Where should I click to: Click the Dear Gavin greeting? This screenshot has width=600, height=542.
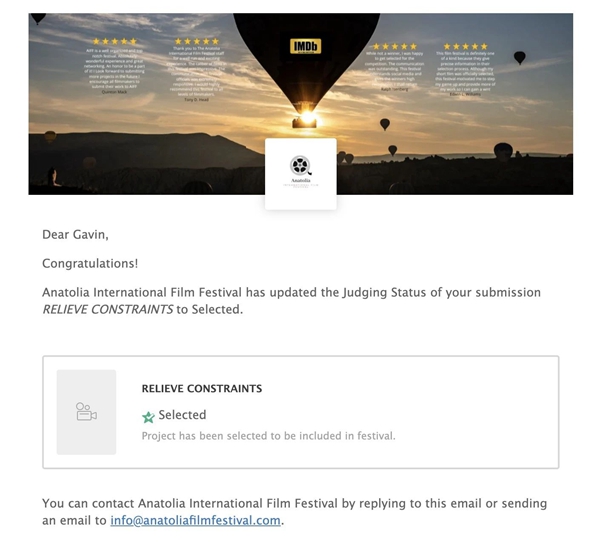pyautogui.click(x=75, y=235)
